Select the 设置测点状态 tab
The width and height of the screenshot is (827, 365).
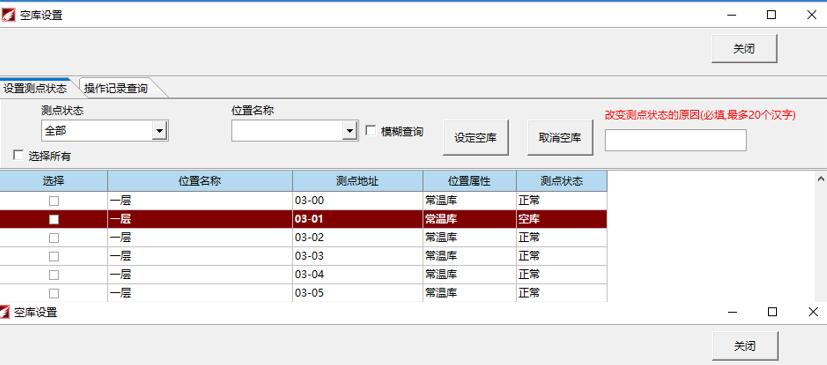click(x=35, y=88)
